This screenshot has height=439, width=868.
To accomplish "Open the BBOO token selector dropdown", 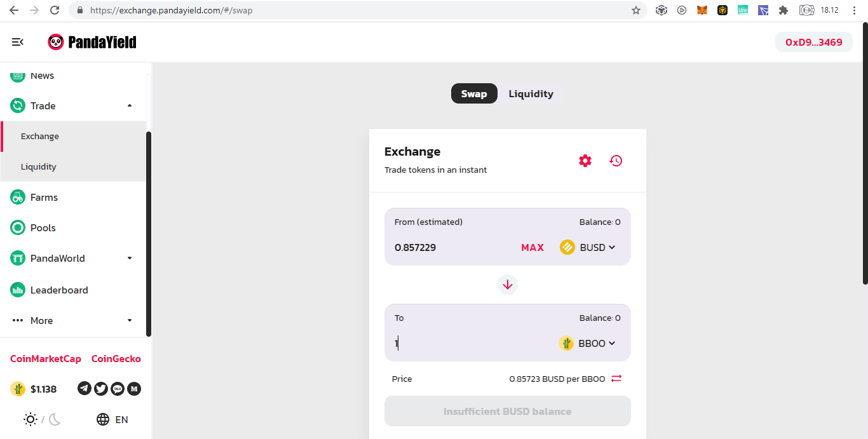I will (x=587, y=343).
